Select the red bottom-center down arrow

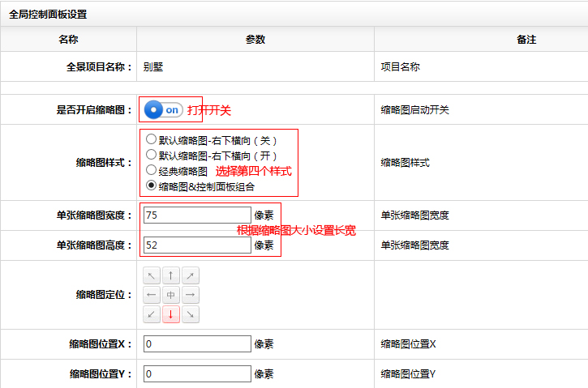(x=170, y=314)
